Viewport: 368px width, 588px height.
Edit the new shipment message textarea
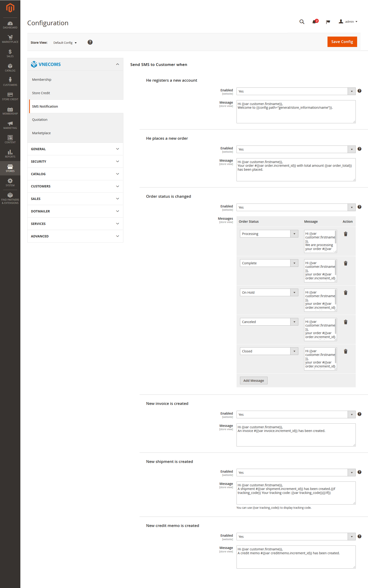(x=296, y=493)
